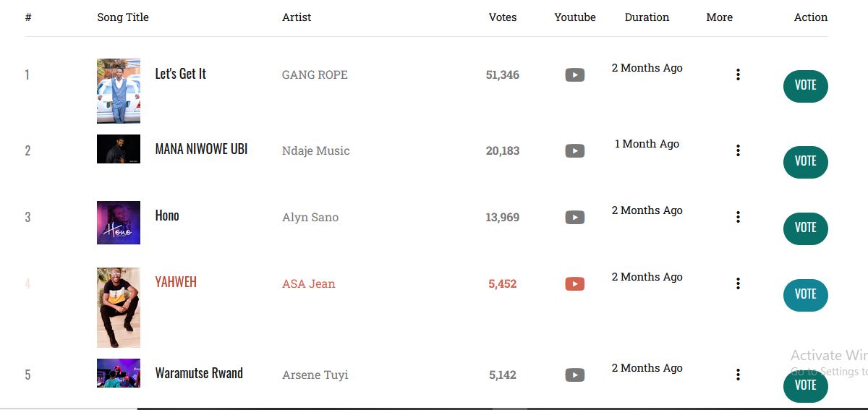Click the Let's Get It song title
This screenshot has height=410, width=868.
[x=181, y=74]
